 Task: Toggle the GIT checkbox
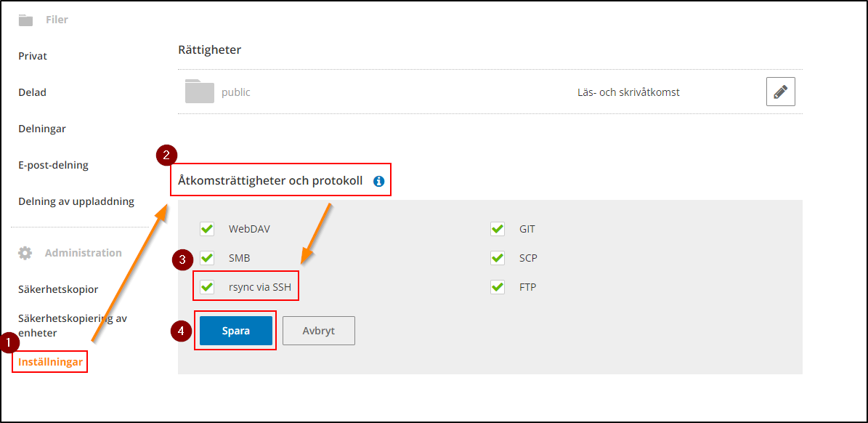498,229
